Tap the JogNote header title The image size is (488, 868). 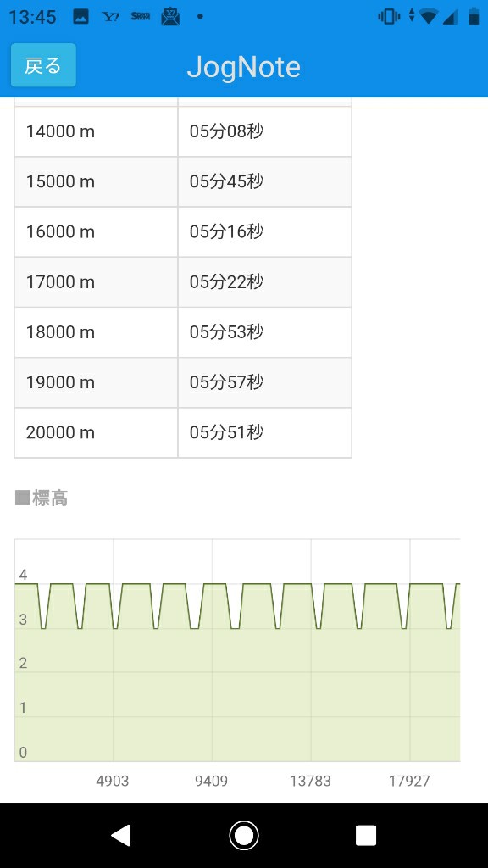pos(243,67)
